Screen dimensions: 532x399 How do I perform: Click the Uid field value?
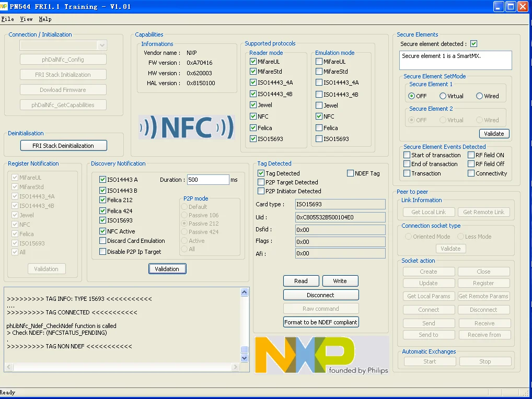[x=340, y=217]
